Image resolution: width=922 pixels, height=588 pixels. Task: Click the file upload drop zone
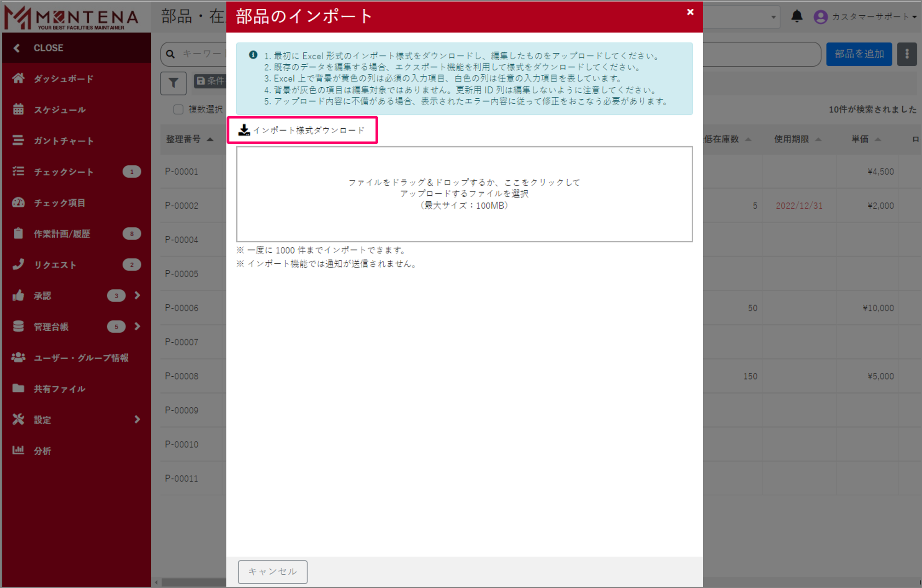[464, 193]
